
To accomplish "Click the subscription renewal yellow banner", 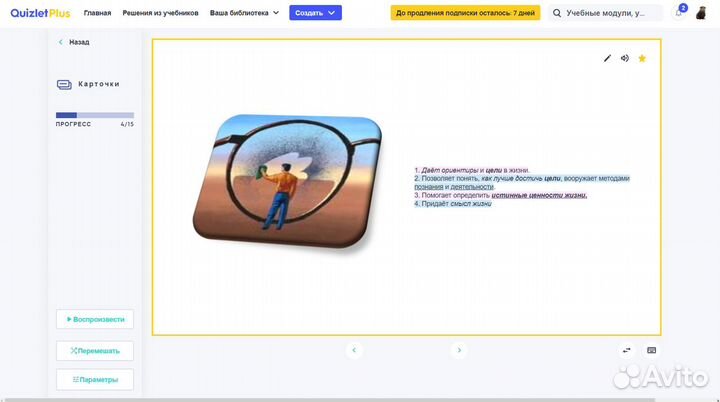I will [465, 13].
